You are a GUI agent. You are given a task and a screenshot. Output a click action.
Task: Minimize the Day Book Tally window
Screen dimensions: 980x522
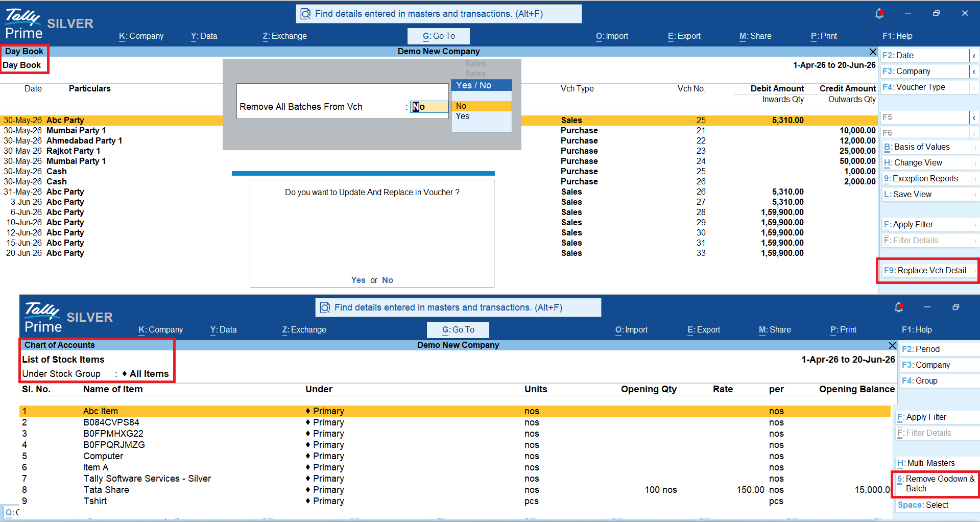[x=907, y=13]
